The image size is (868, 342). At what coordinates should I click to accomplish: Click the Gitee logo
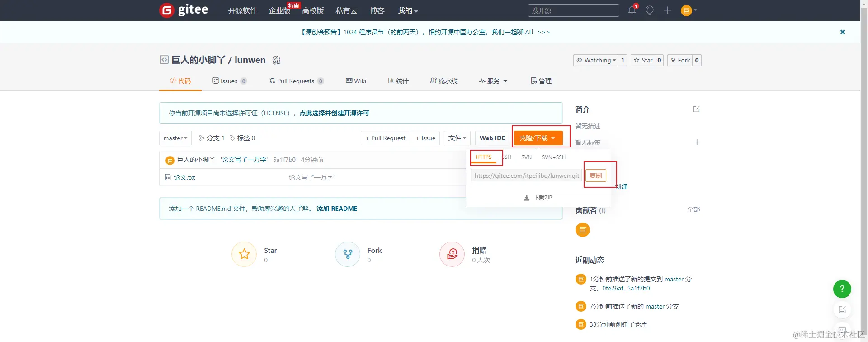[184, 10]
